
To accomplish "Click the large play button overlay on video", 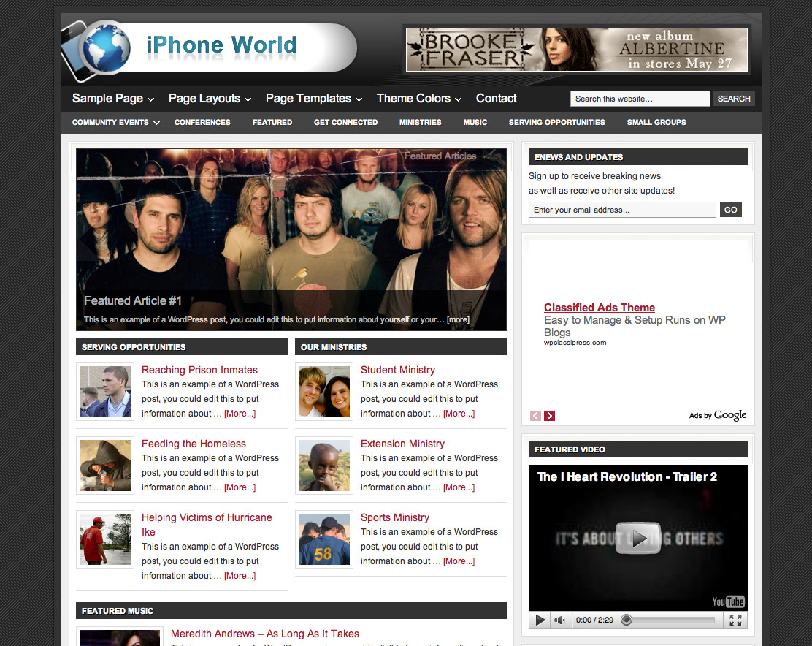I will [638, 539].
